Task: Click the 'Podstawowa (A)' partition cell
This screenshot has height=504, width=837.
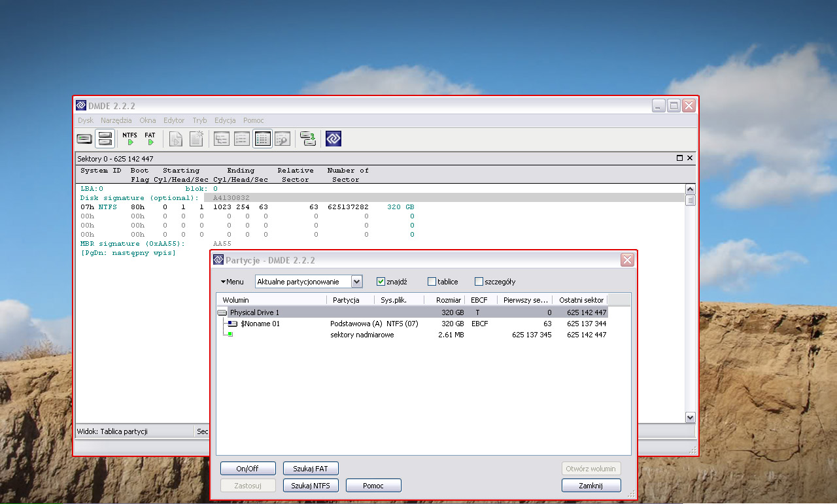Action: tap(356, 324)
